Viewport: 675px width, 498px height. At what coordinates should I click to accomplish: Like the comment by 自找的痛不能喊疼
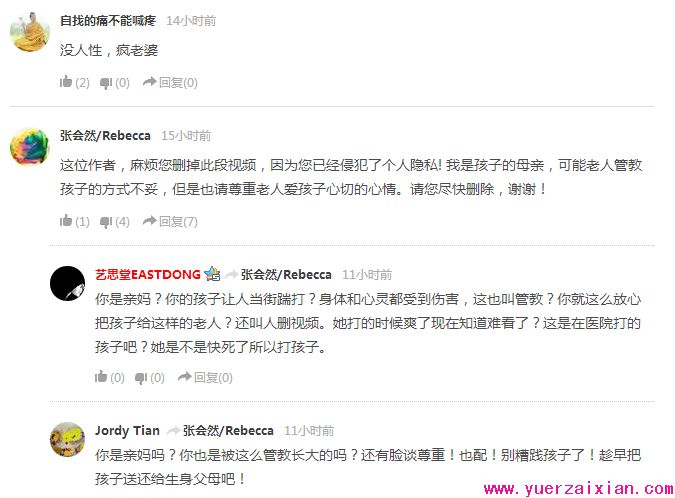coord(74,82)
